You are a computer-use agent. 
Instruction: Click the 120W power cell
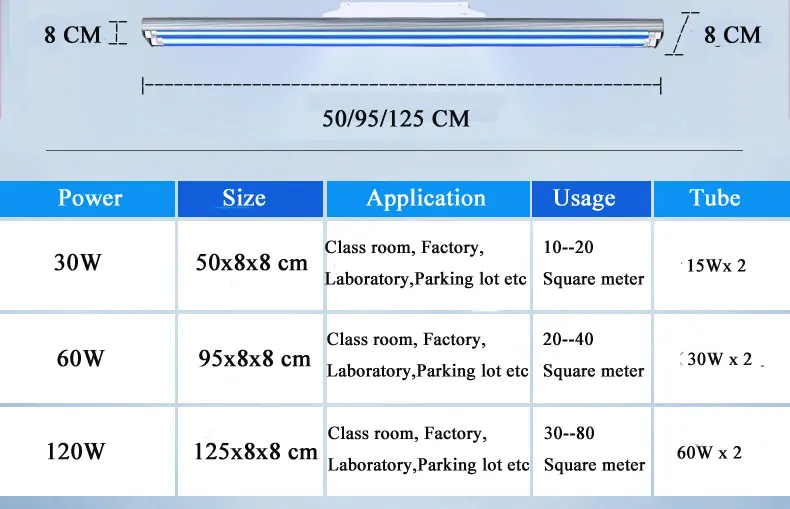click(x=76, y=451)
